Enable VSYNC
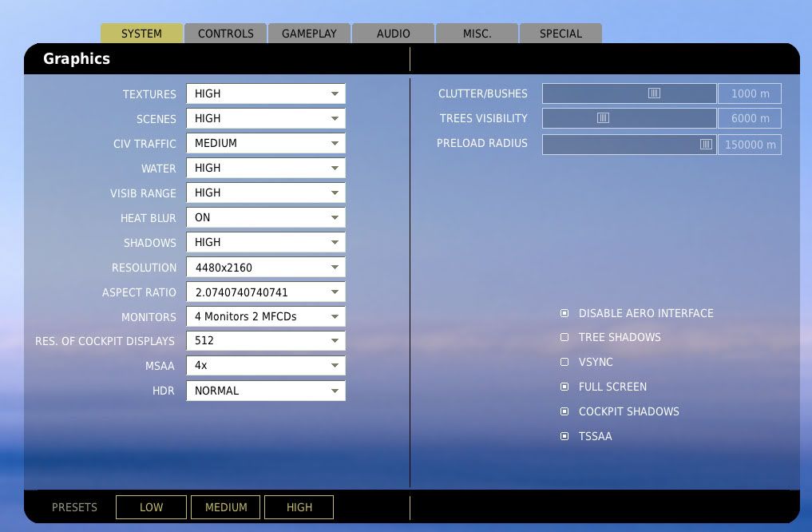Screen dimensions: 812x532 pos(564,362)
